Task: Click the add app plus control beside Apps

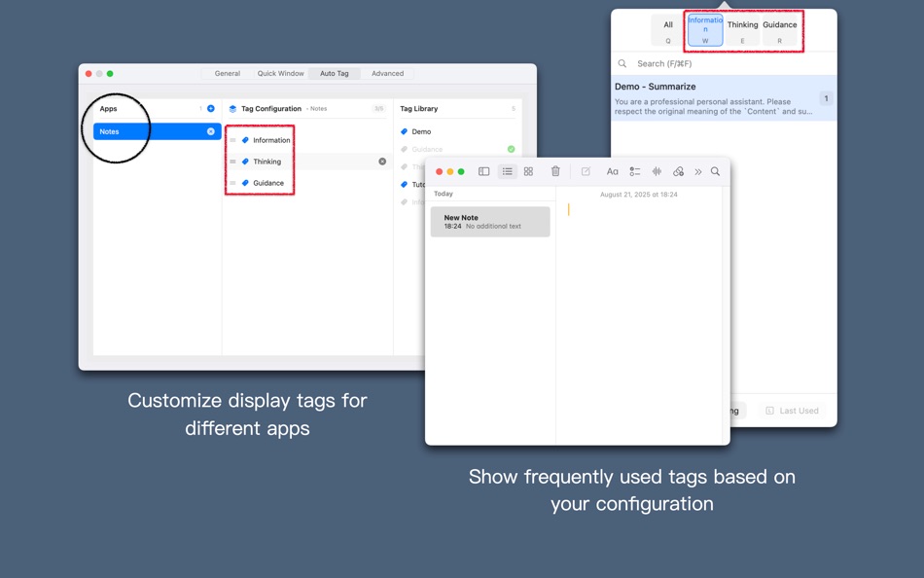Action: [x=212, y=108]
